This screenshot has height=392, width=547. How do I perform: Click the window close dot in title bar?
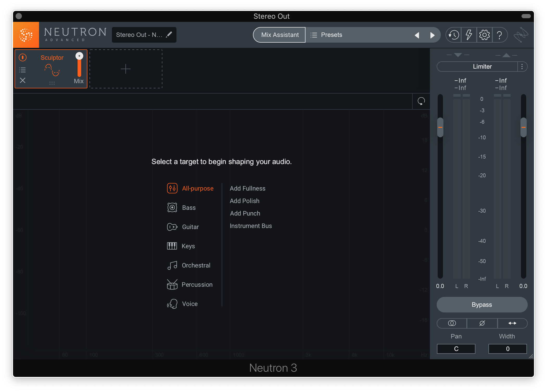(x=19, y=16)
